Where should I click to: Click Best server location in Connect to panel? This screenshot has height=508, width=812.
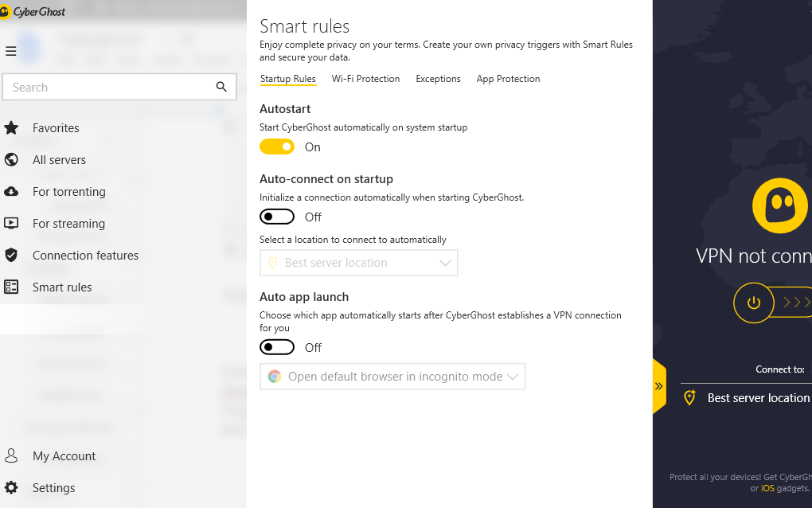click(759, 397)
